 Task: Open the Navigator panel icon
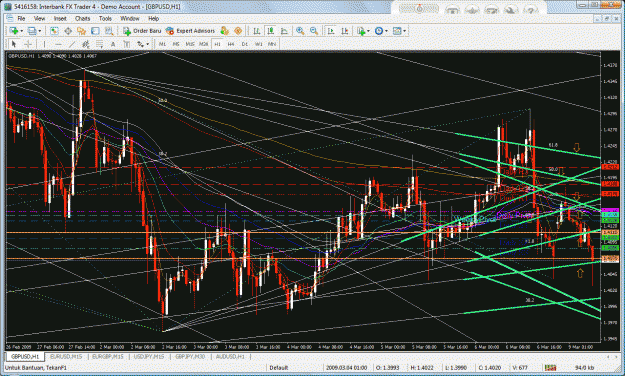[81, 31]
